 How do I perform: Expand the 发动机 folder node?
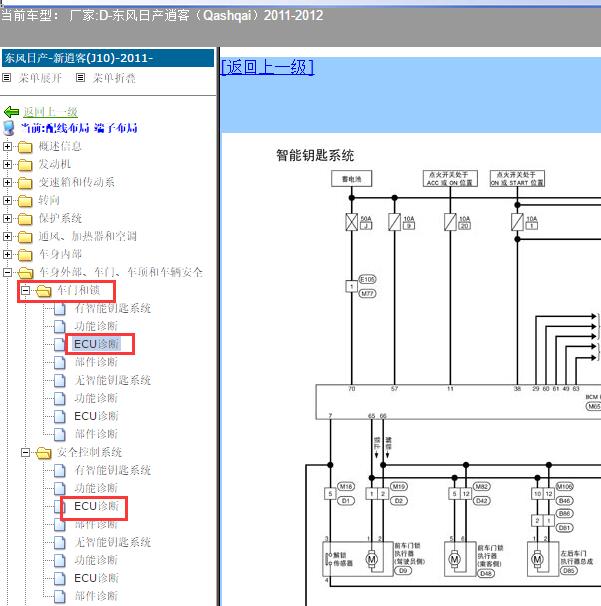pyautogui.click(x=7, y=164)
